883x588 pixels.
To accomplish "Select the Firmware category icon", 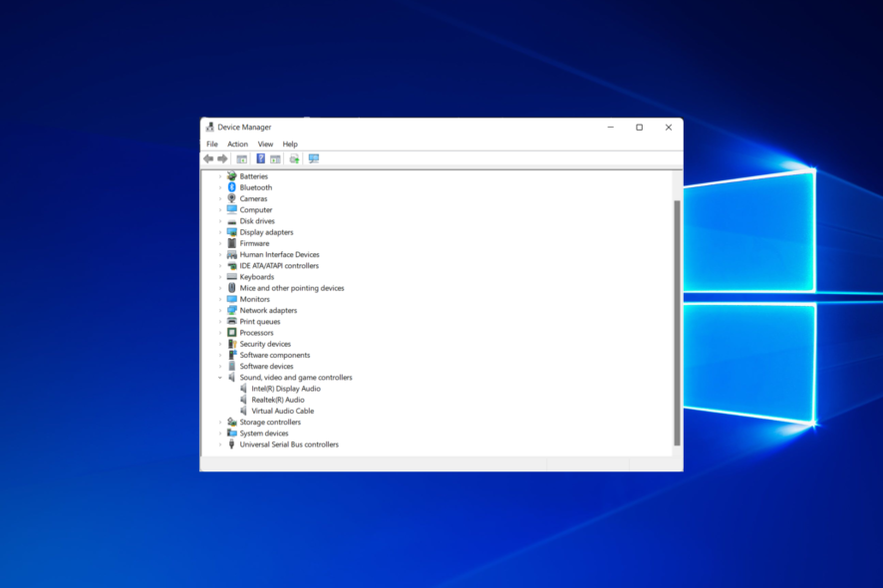I will pyautogui.click(x=231, y=243).
